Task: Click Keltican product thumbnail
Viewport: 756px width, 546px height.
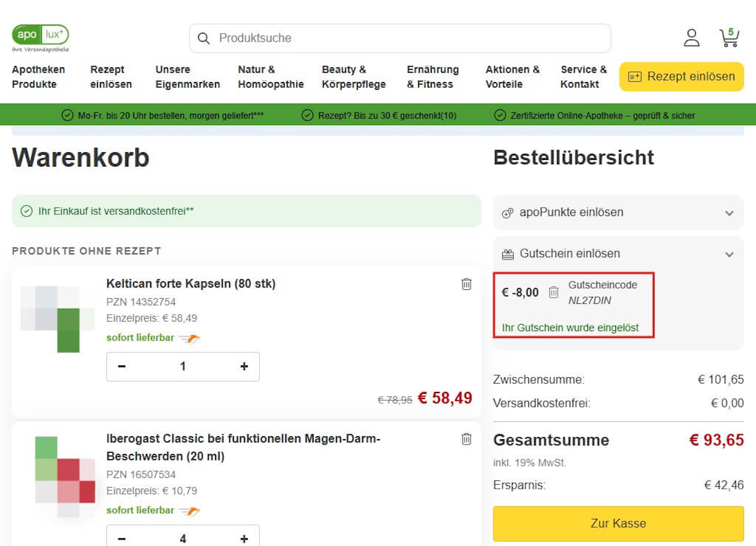Action: [x=58, y=319]
